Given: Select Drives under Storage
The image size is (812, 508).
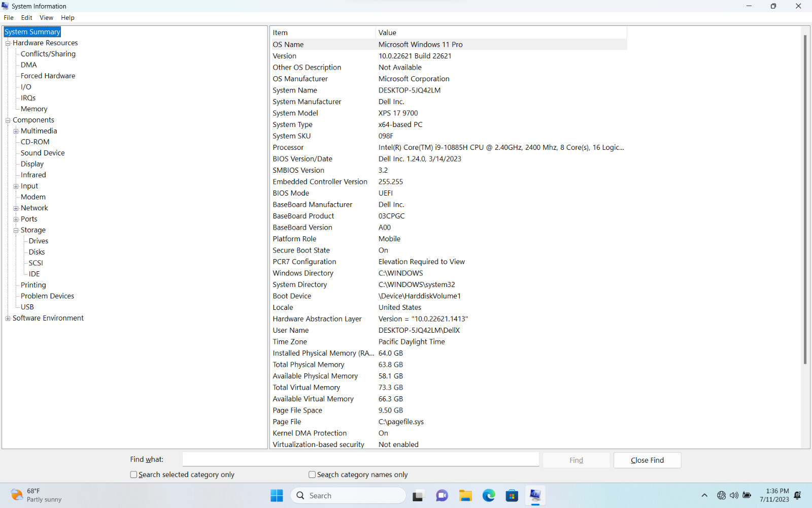Looking at the screenshot, I should [39, 241].
